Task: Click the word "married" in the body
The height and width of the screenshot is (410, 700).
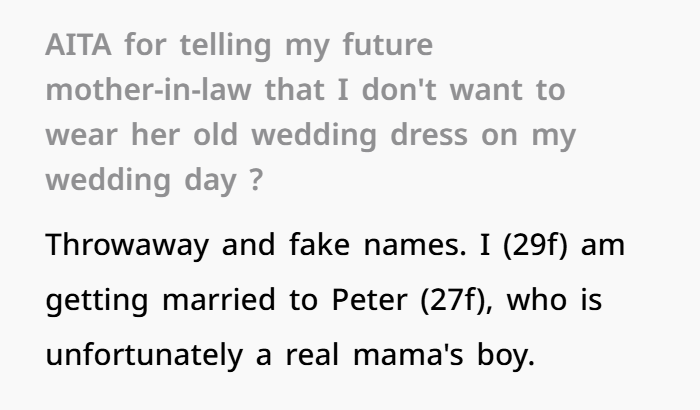Action: coord(219,300)
